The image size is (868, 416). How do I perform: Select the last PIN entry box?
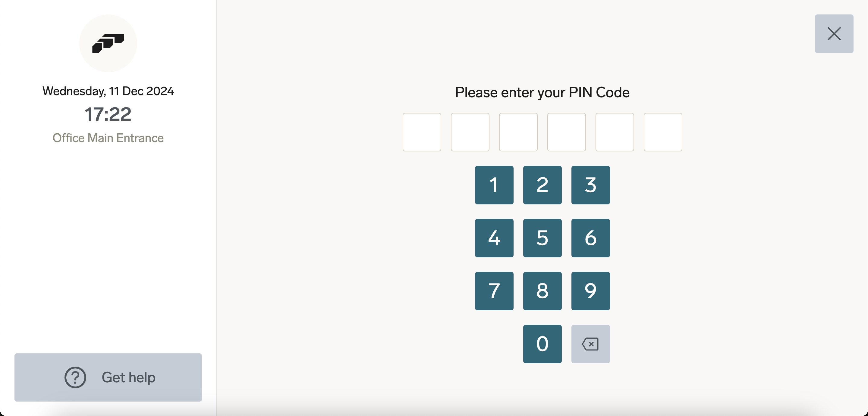(662, 132)
